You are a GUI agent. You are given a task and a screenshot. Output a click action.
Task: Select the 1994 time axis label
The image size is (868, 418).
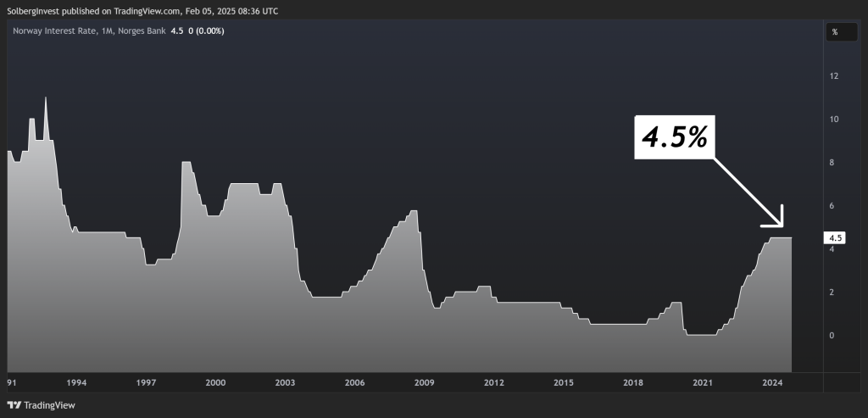76,383
